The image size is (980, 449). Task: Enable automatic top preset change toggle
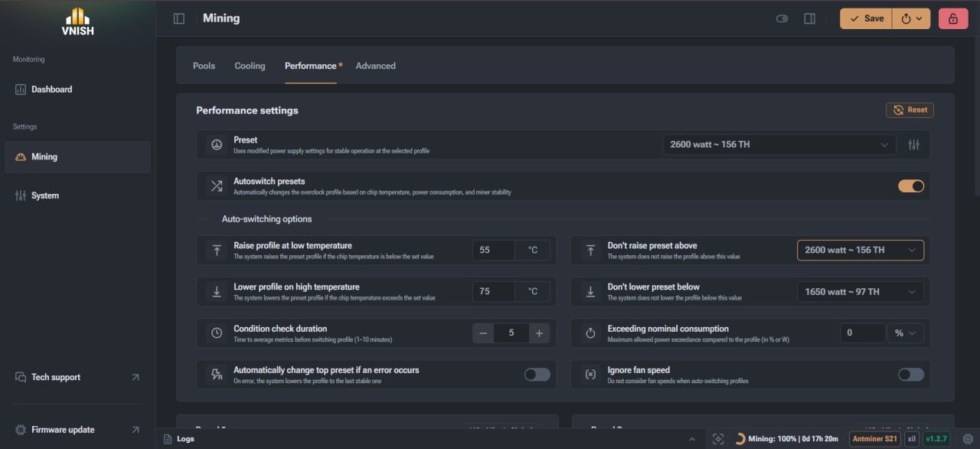tap(537, 375)
